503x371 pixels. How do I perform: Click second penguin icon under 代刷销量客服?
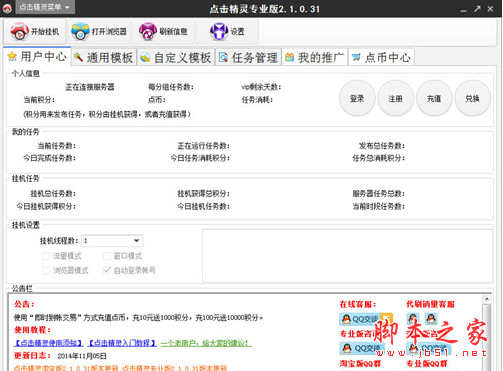[431, 319]
